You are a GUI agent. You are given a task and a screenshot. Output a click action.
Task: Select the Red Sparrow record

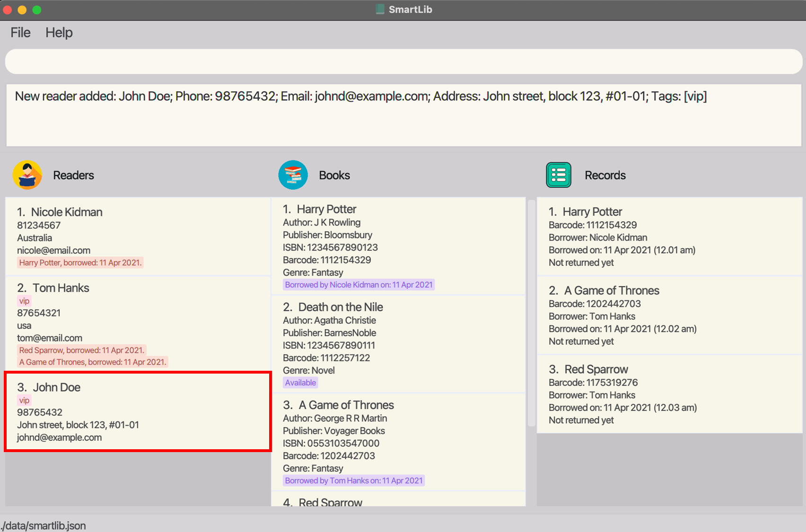[670, 394]
